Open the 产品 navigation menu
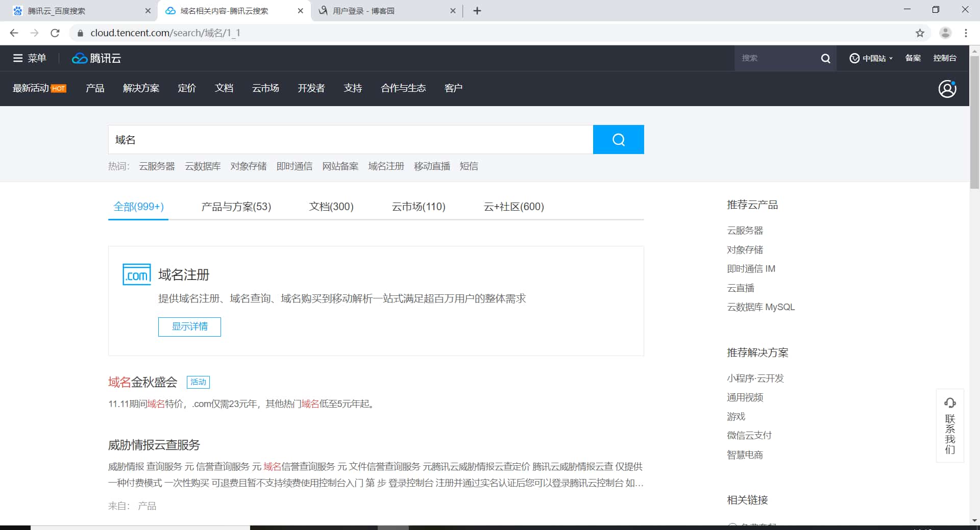The height and width of the screenshot is (530, 980). pos(94,88)
